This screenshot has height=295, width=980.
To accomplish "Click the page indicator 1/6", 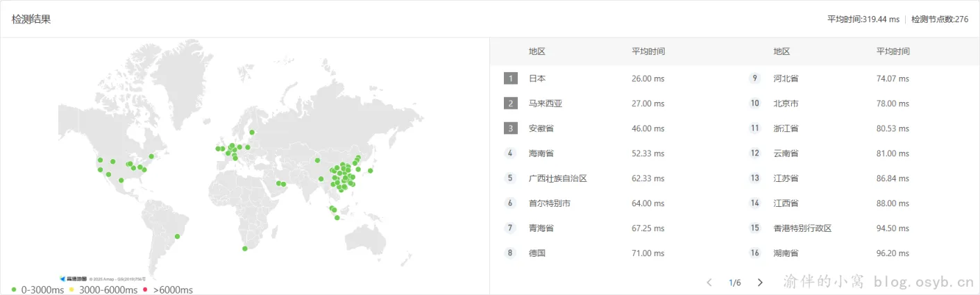I will tap(735, 283).
